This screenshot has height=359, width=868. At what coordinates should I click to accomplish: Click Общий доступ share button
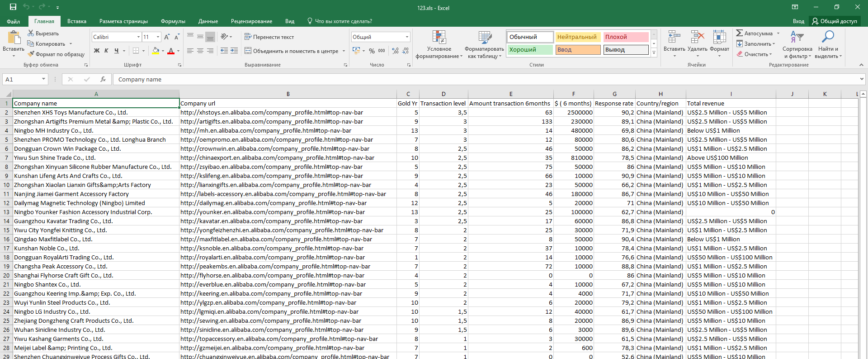pyautogui.click(x=835, y=21)
